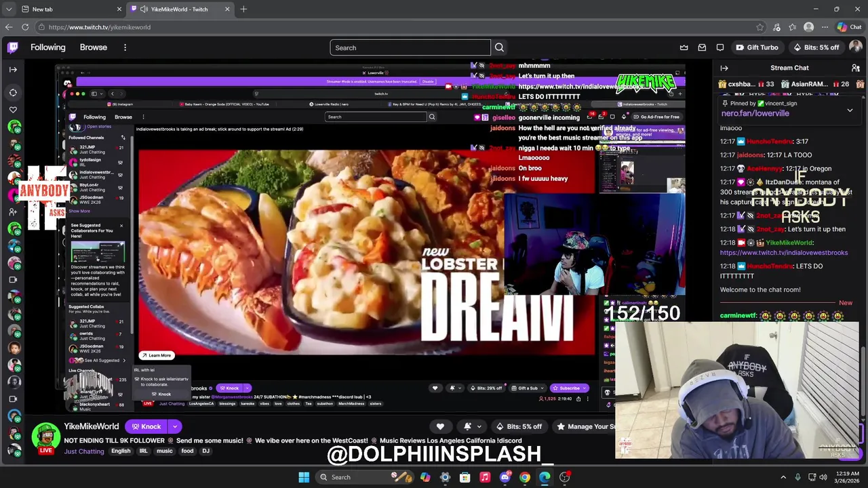This screenshot has width=868, height=488.
Task: Add this page to favorites star
Action: (x=759, y=27)
